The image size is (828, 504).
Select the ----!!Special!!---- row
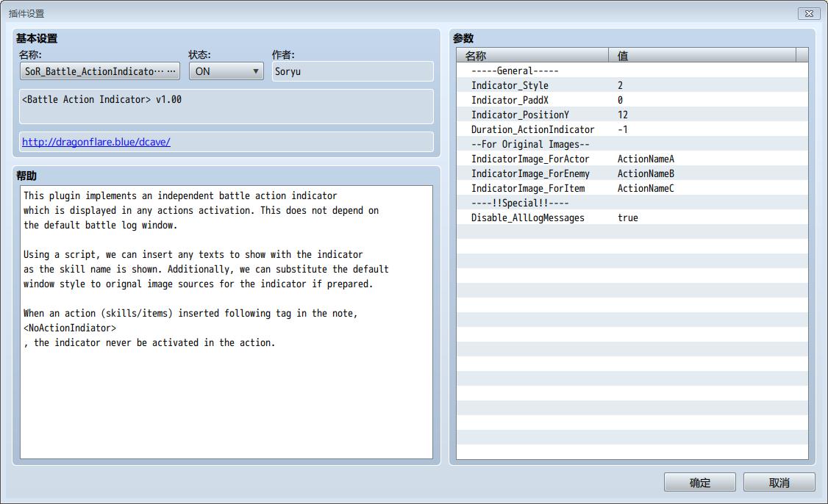tap(632, 204)
